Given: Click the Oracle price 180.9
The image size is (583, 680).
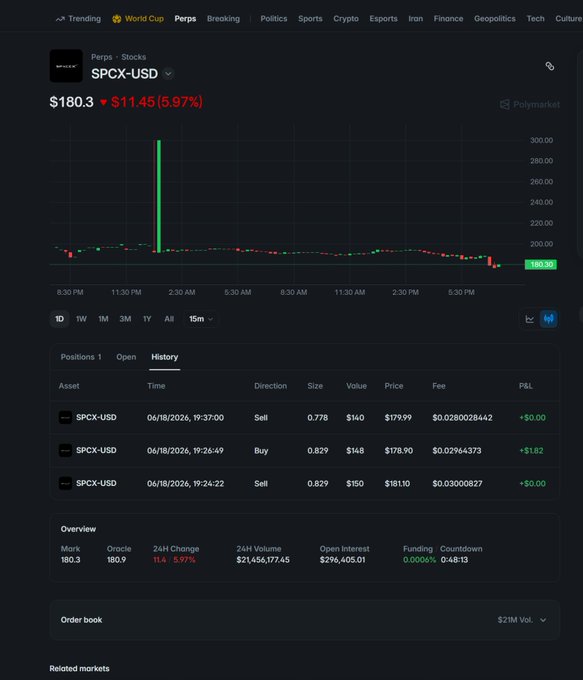Looking at the screenshot, I should tap(116, 560).
